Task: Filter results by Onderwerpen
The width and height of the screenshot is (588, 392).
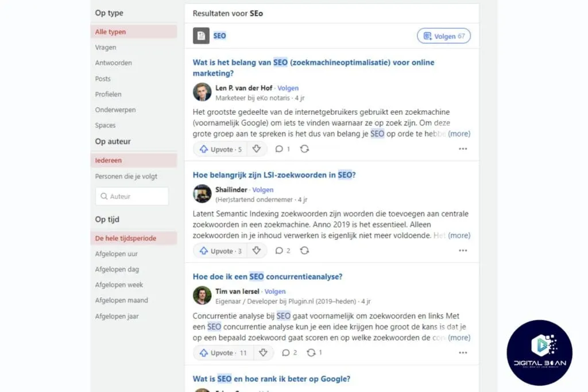Action: (115, 110)
